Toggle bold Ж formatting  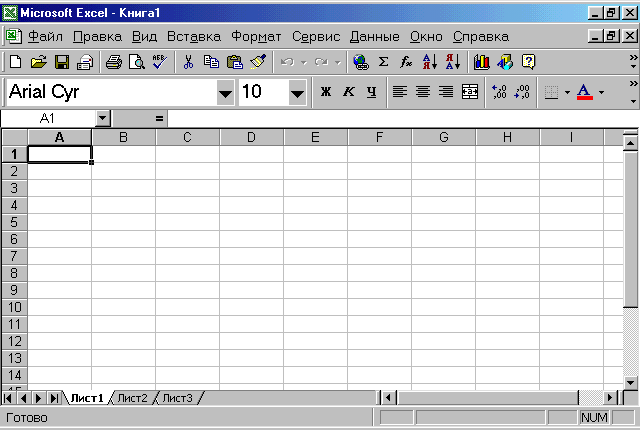tap(326, 92)
